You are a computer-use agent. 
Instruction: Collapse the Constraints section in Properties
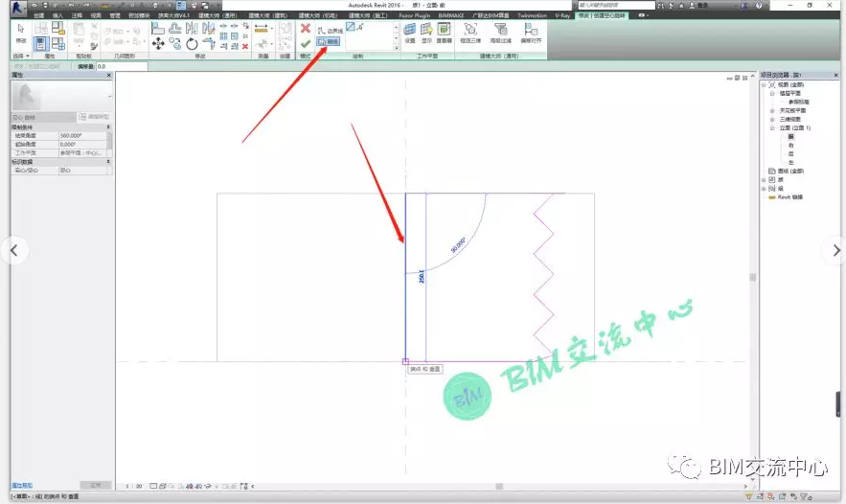(108, 127)
